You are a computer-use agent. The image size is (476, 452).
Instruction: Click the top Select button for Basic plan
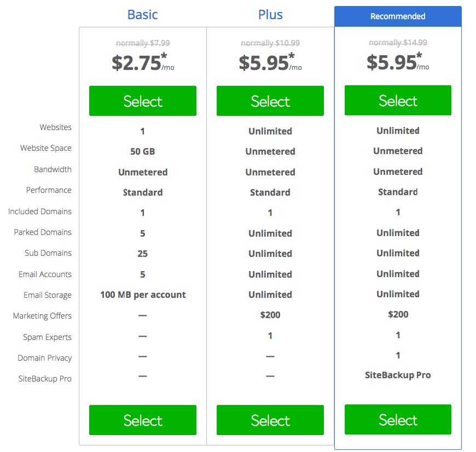143,101
